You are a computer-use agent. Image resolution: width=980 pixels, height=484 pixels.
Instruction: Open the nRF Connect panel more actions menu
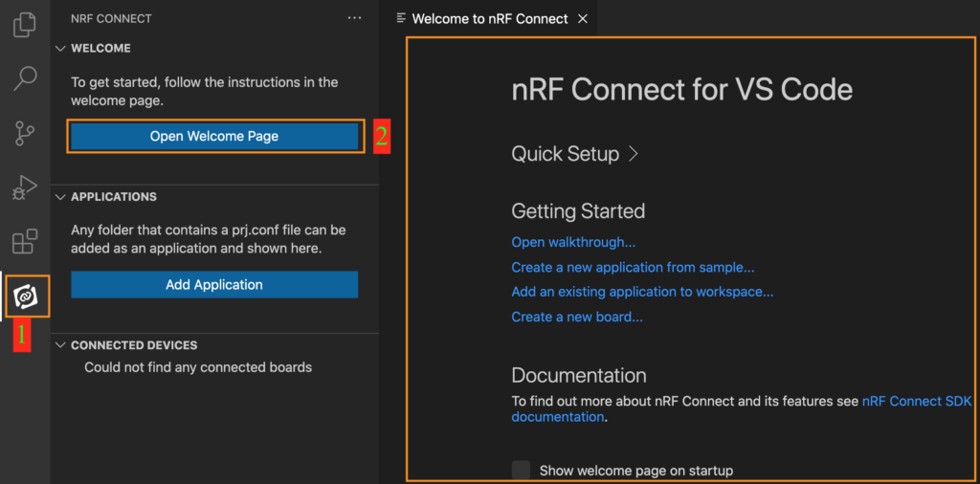click(355, 18)
